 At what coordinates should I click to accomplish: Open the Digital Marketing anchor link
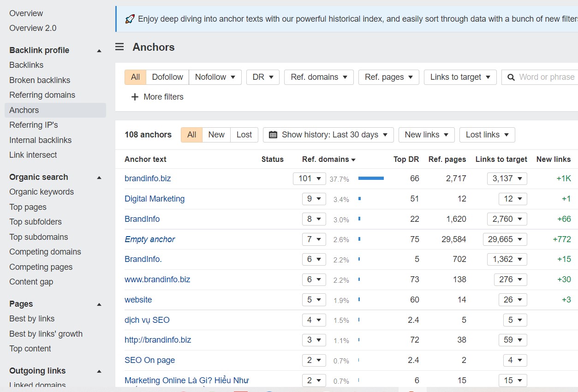tap(155, 199)
